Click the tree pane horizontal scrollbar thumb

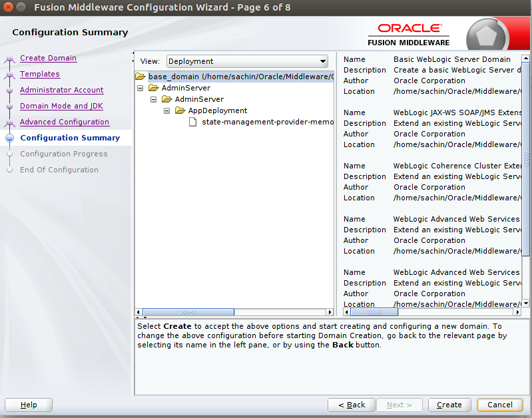click(188, 312)
